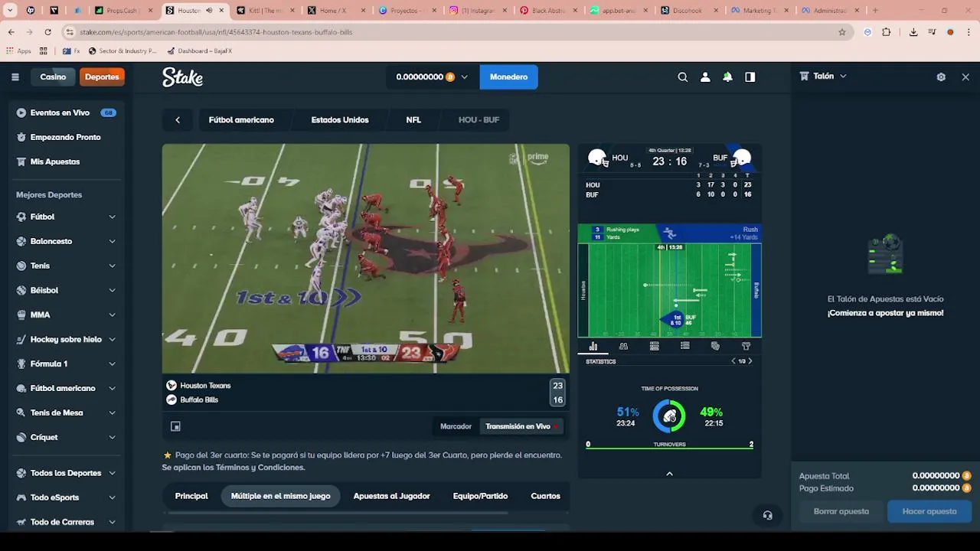The width and height of the screenshot is (980, 551).
Task: Expand the Fórmula 1 category
Action: (x=66, y=364)
